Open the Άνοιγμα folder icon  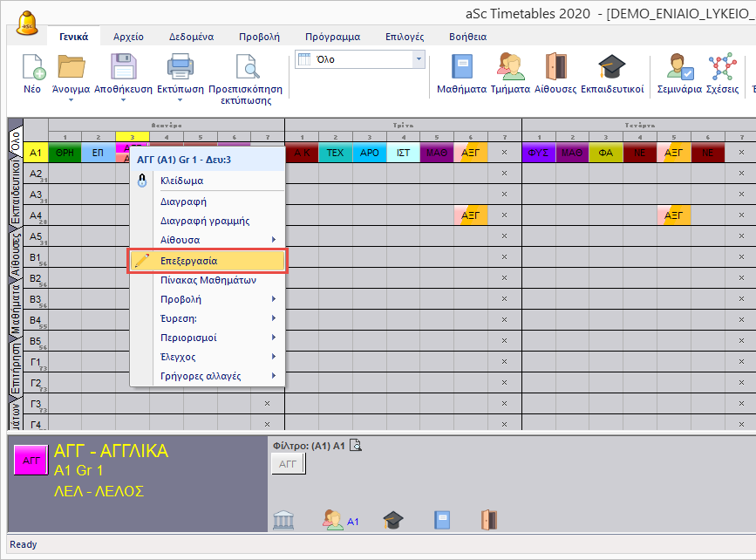pos(72,68)
